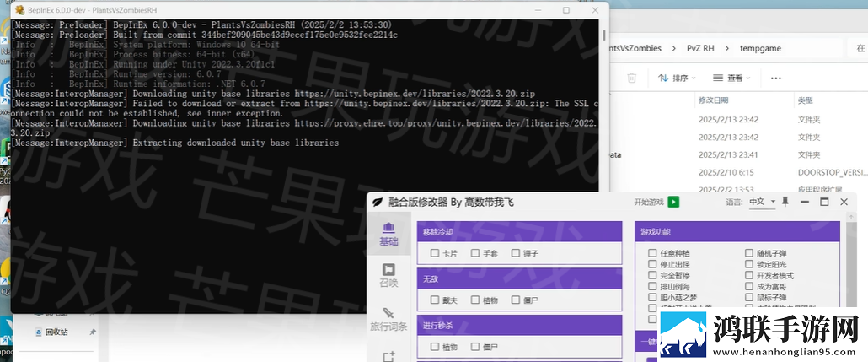
Task: Tick the 停止出怪 checkbox
Action: click(x=652, y=264)
